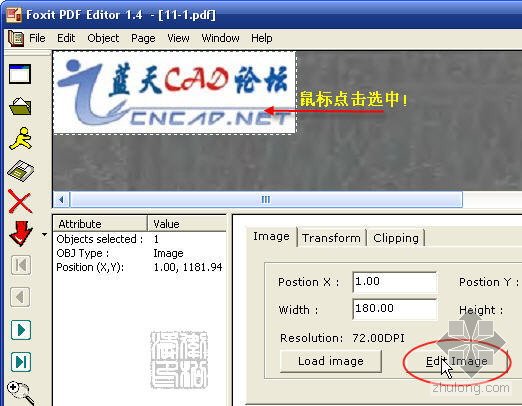Open the View menu

pyautogui.click(x=178, y=38)
